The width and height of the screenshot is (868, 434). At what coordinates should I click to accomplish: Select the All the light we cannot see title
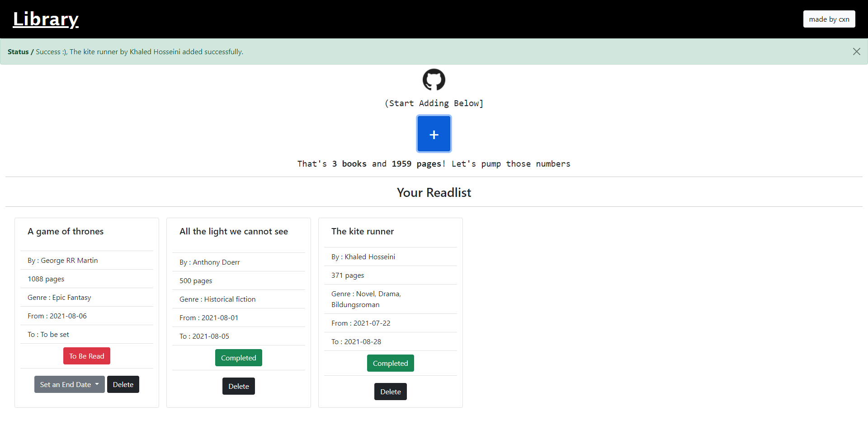tap(234, 231)
